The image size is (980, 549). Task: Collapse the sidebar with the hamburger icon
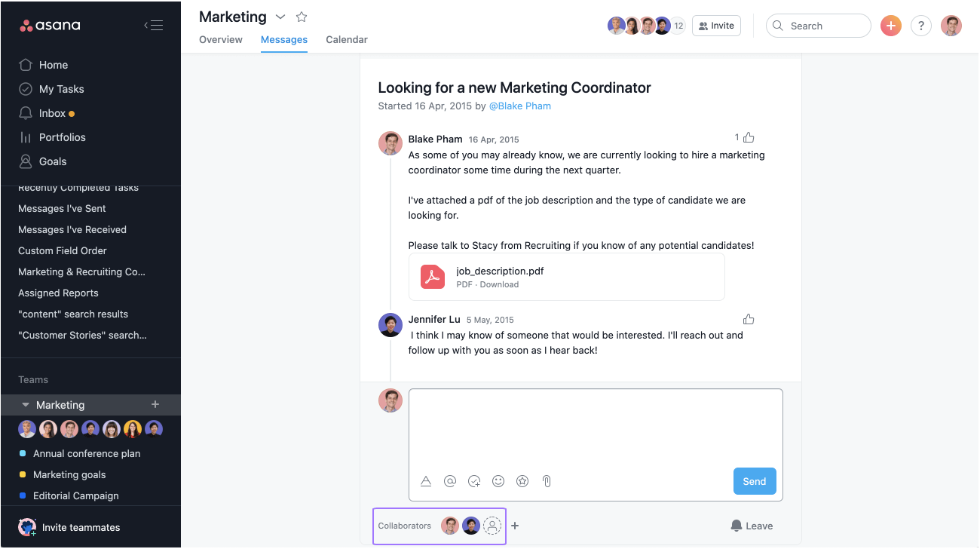153,26
